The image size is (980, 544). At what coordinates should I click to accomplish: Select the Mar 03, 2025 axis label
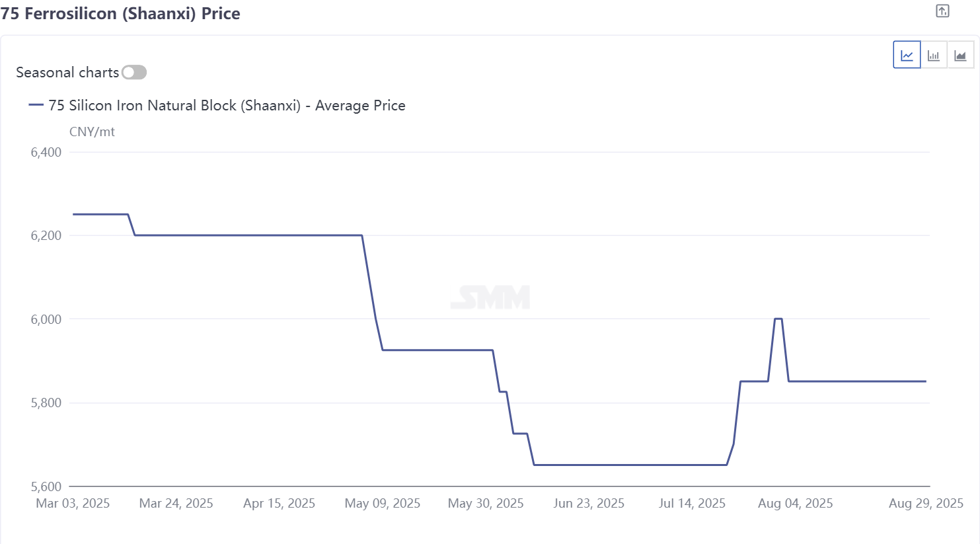[x=73, y=504]
